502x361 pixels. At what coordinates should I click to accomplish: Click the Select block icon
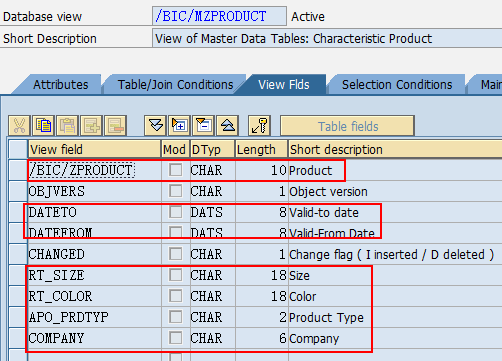tap(179, 126)
